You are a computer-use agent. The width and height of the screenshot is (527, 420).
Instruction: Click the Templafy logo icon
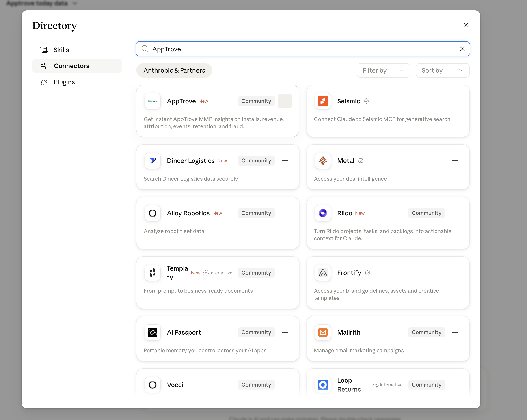tap(153, 273)
